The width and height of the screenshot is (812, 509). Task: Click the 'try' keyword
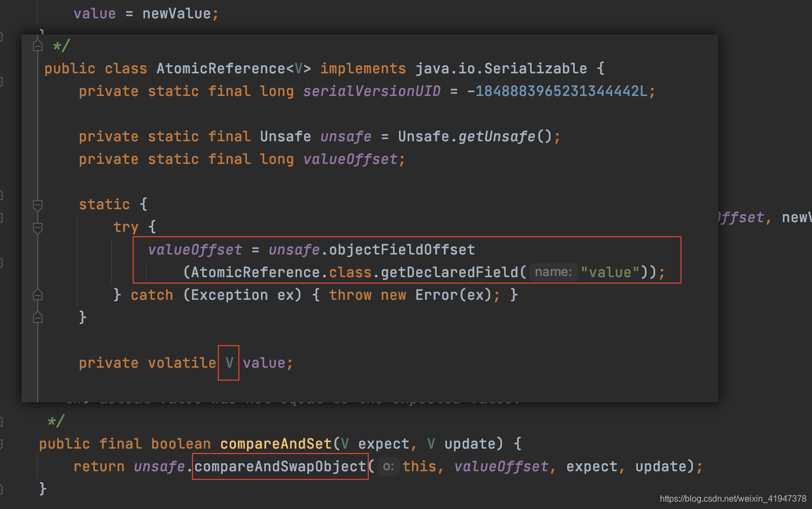pos(126,227)
